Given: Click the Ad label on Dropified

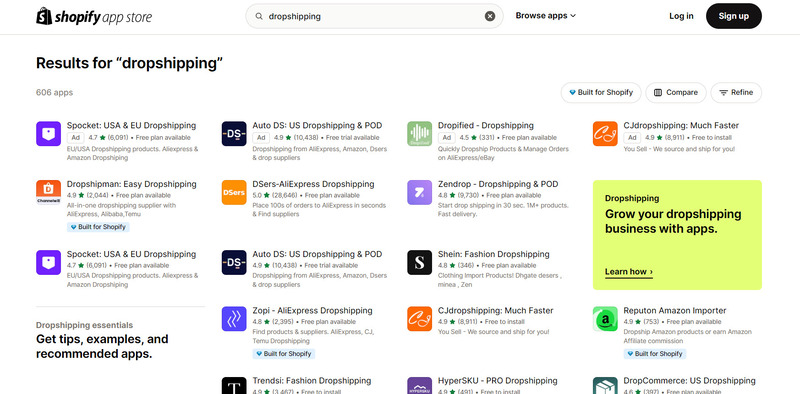Looking at the screenshot, I should pyautogui.click(x=446, y=138).
